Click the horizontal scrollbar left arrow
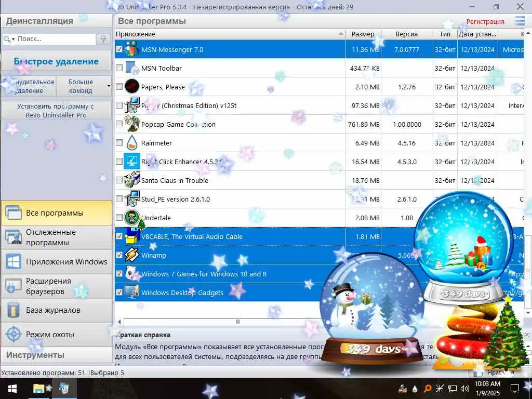532x399 pixels. tap(119, 321)
